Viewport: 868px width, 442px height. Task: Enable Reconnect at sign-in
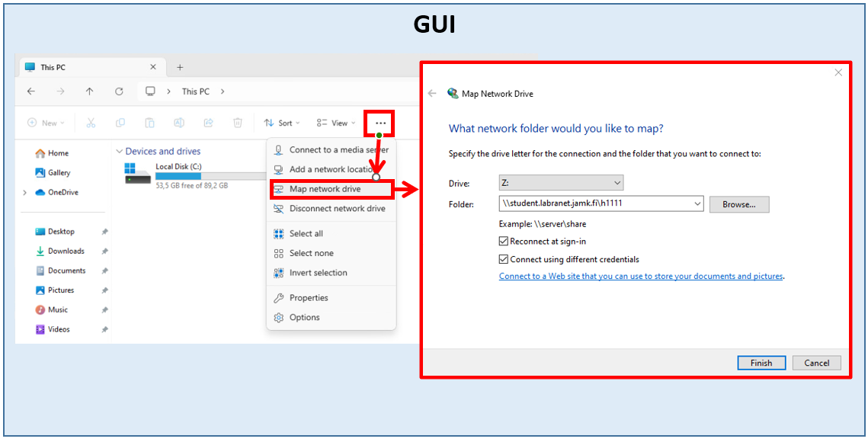(503, 242)
